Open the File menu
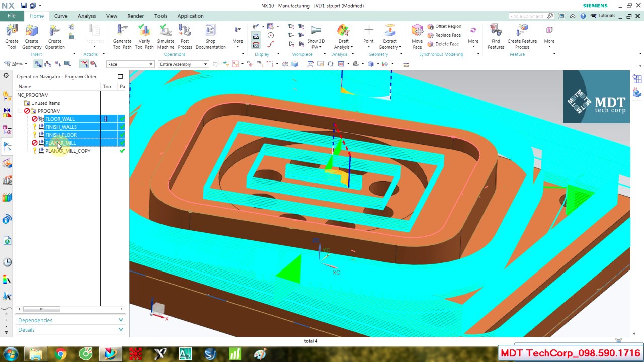644x362 pixels. click(11, 16)
